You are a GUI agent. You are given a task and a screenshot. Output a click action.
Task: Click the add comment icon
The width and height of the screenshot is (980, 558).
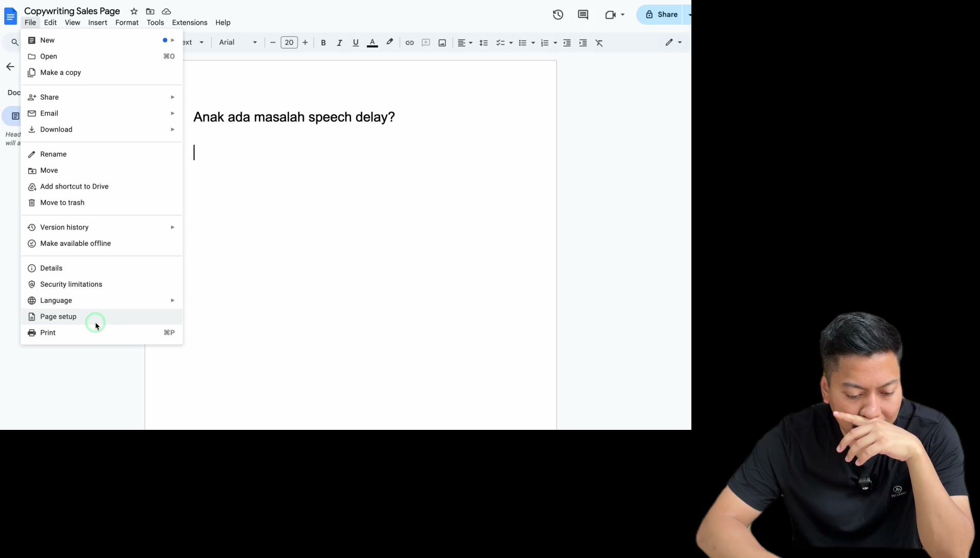426,43
